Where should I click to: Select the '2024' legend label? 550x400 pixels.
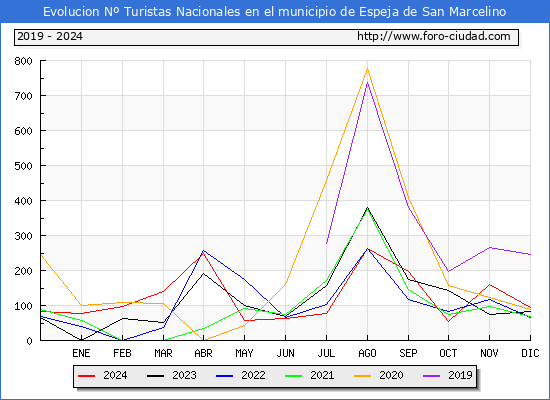[x=115, y=375]
